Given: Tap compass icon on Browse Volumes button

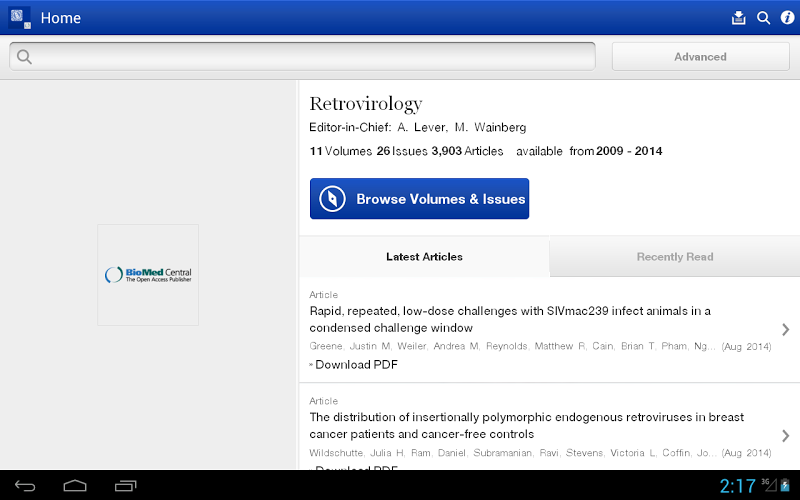Looking at the screenshot, I should [x=333, y=199].
